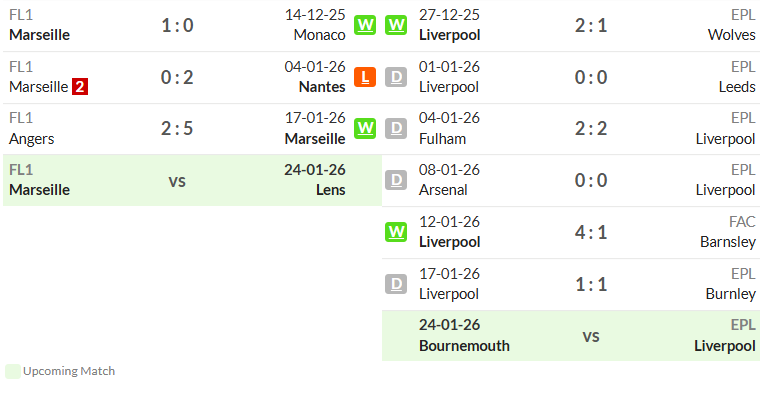Click the orange L badge beside Nantes

coord(365,77)
